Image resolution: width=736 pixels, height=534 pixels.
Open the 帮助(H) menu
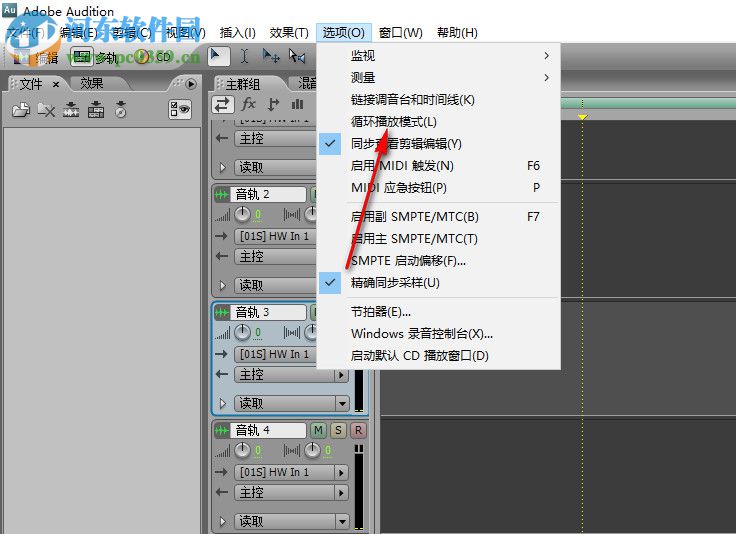click(457, 32)
